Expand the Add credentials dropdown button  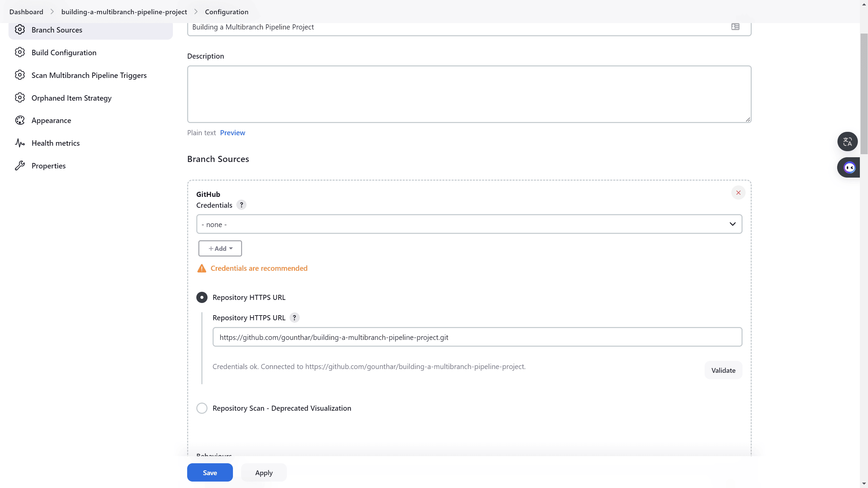pyautogui.click(x=220, y=249)
